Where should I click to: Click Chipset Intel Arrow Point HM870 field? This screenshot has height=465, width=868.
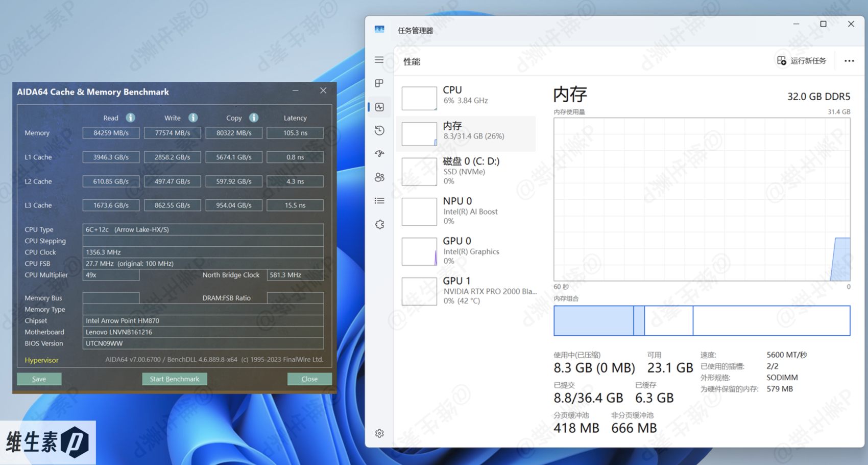(x=203, y=320)
